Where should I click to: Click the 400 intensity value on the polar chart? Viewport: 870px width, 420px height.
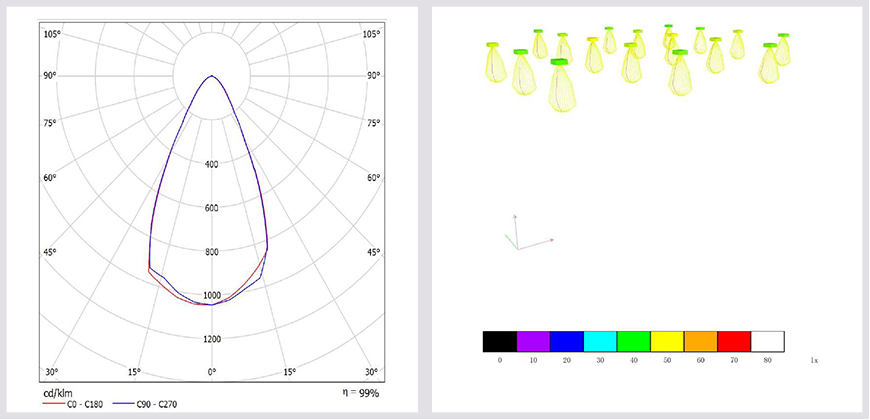point(211,164)
